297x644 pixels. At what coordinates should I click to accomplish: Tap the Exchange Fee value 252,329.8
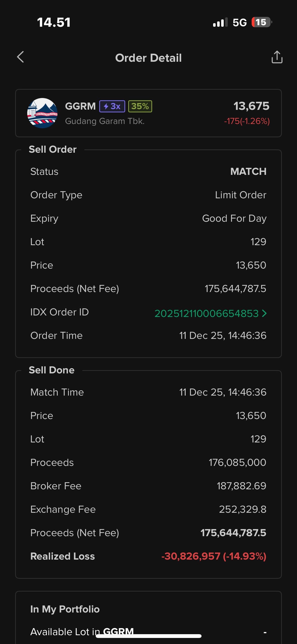tap(242, 509)
